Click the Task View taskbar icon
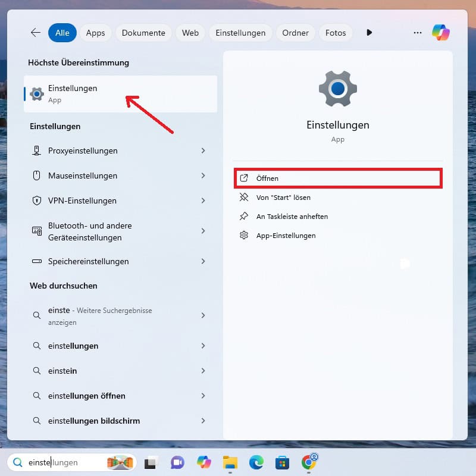 [151, 462]
